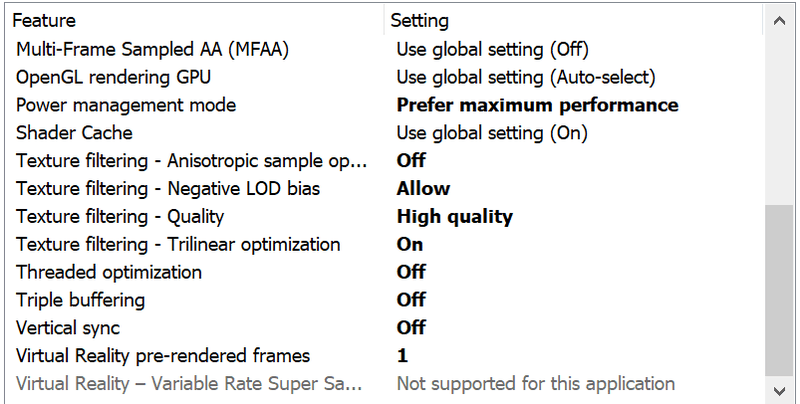Open Triple buffering Off setting dropdown

coord(411,300)
